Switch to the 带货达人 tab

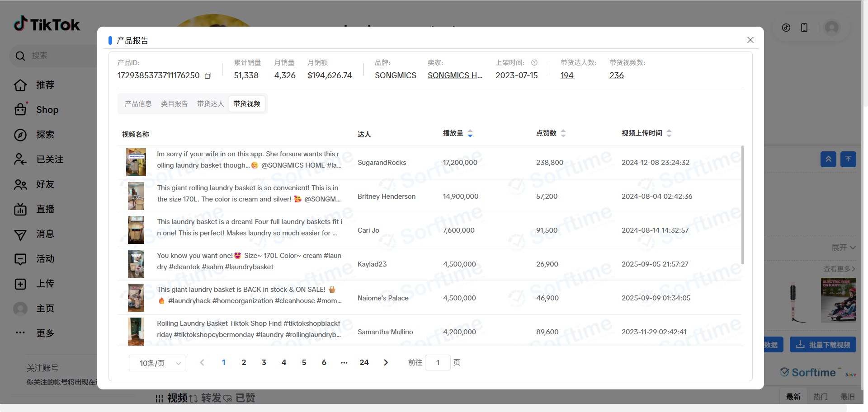coord(210,104)
